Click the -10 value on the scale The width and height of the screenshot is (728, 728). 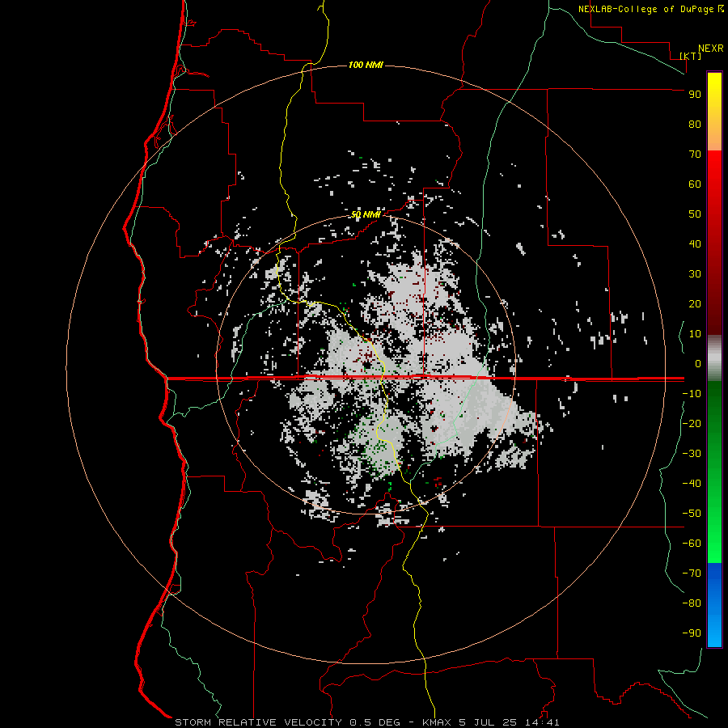tap(692, 394)
